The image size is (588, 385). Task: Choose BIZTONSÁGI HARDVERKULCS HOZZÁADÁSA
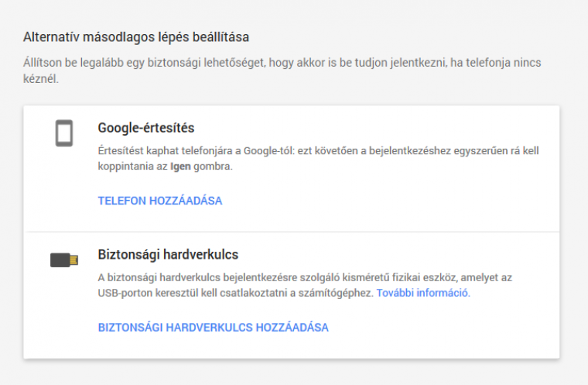214,328
